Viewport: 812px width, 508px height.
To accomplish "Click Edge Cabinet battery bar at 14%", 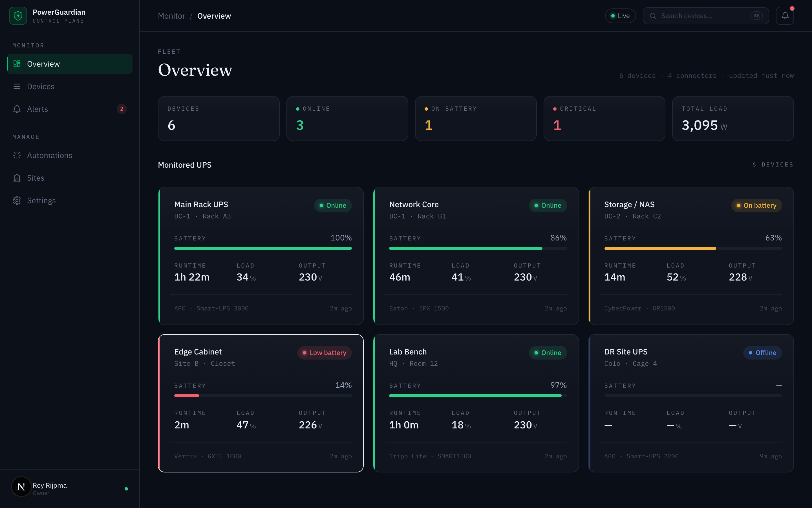I will tap(263, 396).
